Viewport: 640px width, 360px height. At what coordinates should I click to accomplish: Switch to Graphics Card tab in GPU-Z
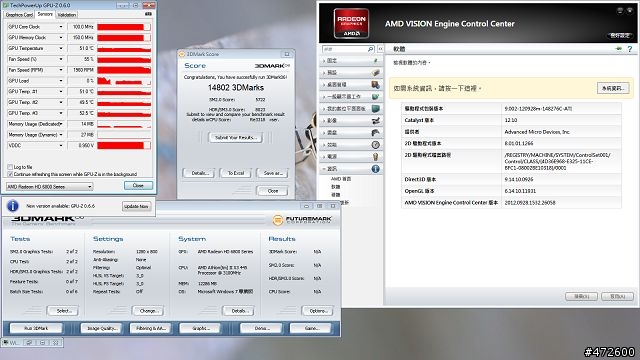(x=19, y=15)
